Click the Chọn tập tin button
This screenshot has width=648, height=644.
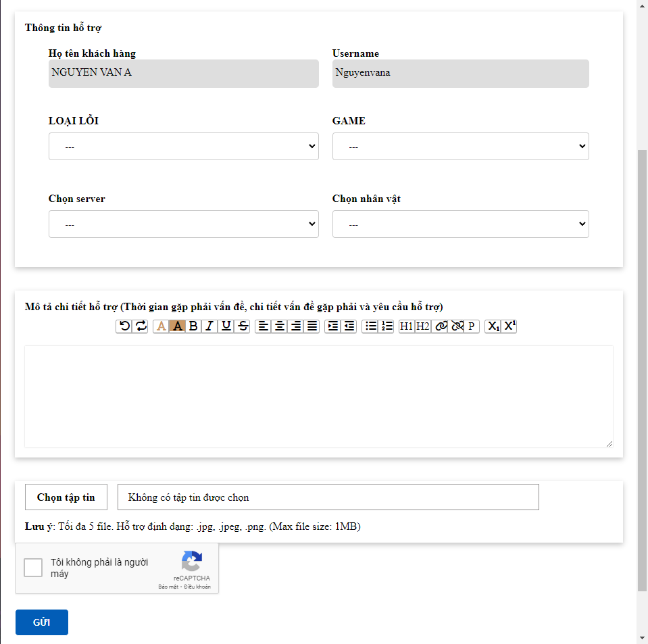(66, 497)
